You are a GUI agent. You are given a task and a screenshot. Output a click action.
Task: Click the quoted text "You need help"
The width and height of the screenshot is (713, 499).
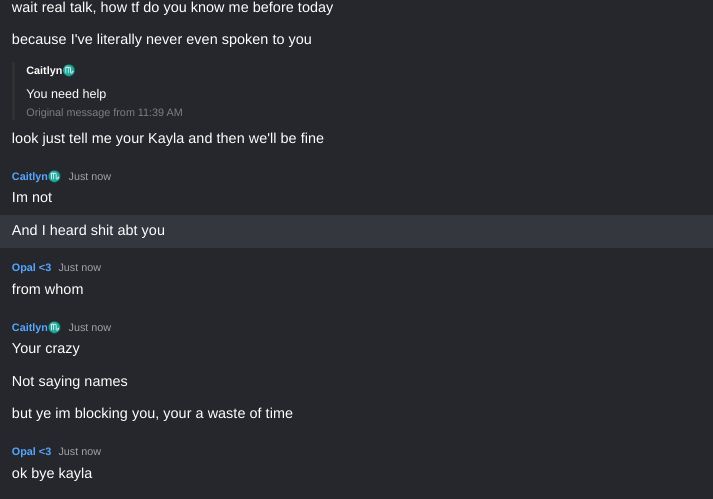(66, 94)
